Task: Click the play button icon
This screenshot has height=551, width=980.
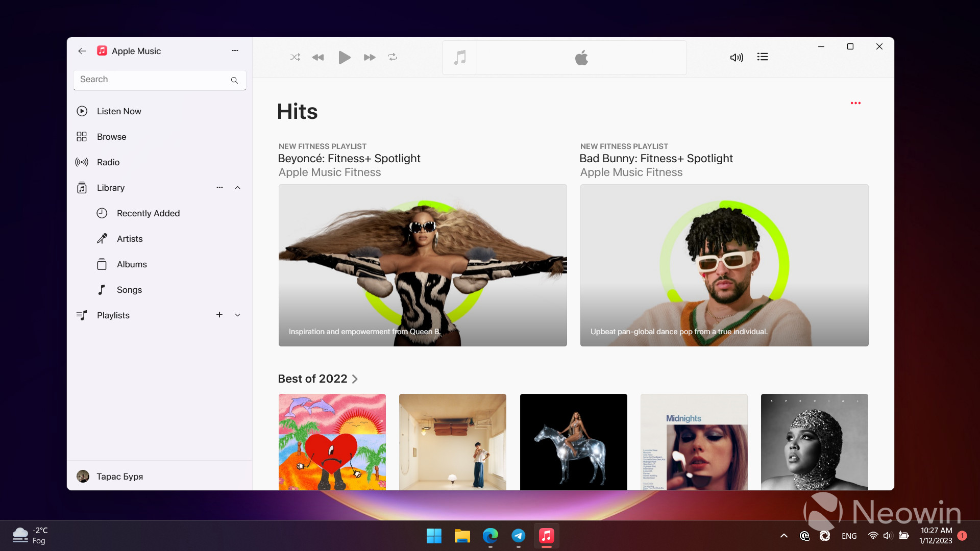Action: coord(344,57)
